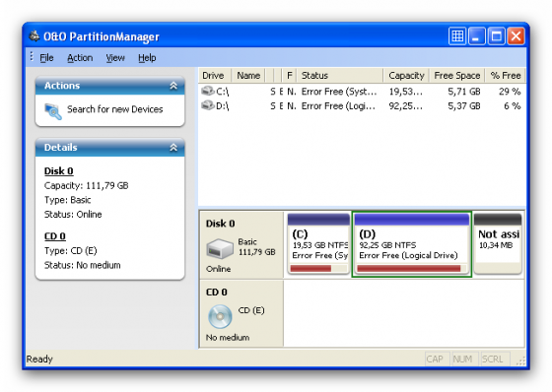
Task: Click the Search for new Devices magnifier icon
Action: 53,111
